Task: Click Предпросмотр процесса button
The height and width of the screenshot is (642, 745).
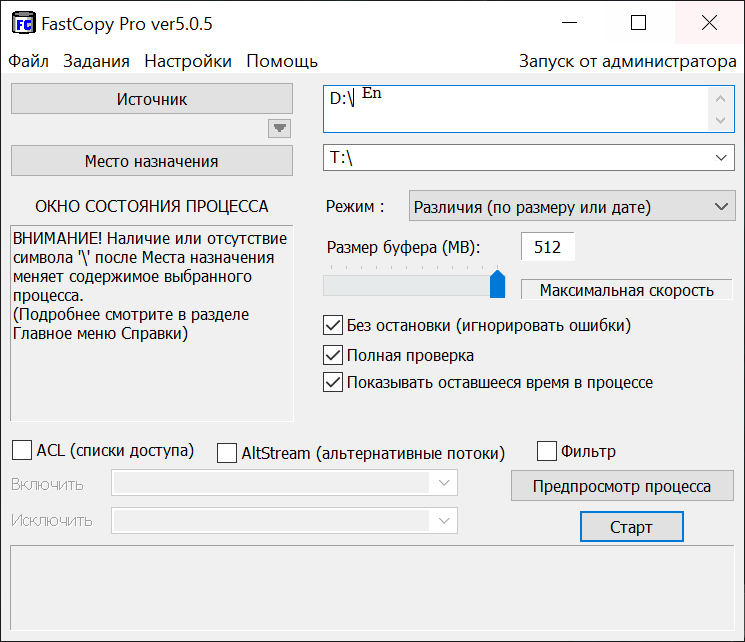Action: (622, 486)
